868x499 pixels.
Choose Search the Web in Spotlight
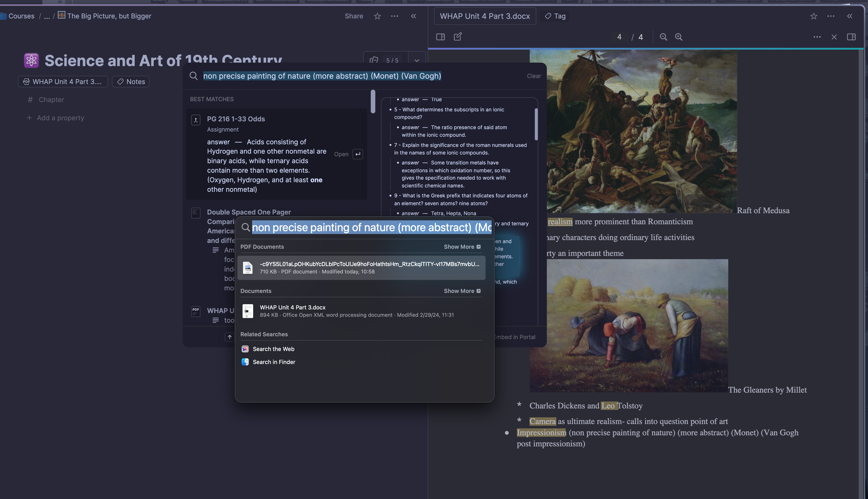[273, 349]
